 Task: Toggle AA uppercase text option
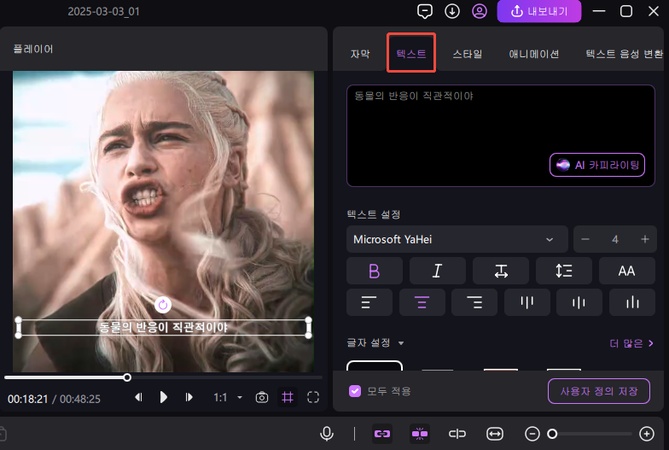[x=627, y=271]
